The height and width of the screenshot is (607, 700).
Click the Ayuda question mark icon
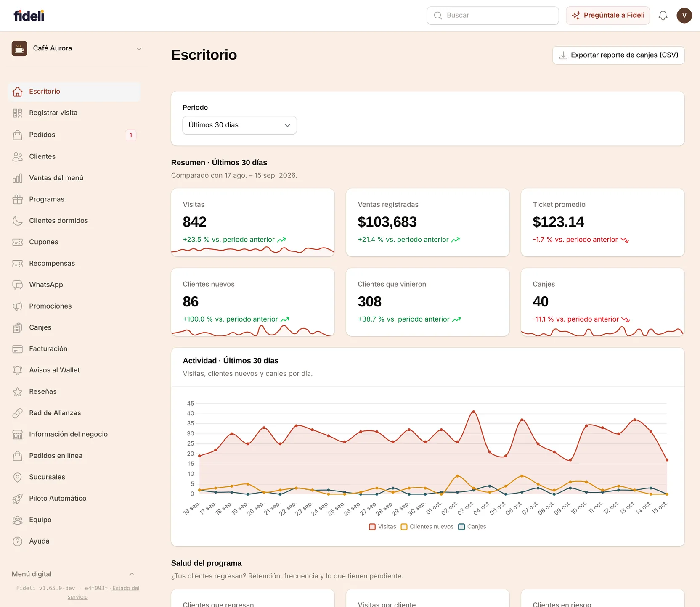pos(17,541)
